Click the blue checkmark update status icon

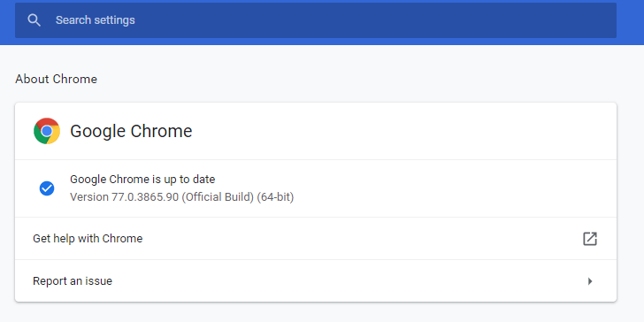tap(47, 188)
